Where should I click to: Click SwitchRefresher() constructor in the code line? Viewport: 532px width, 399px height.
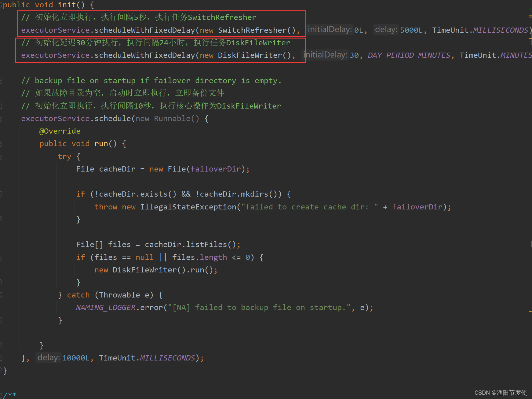[257, 30]
